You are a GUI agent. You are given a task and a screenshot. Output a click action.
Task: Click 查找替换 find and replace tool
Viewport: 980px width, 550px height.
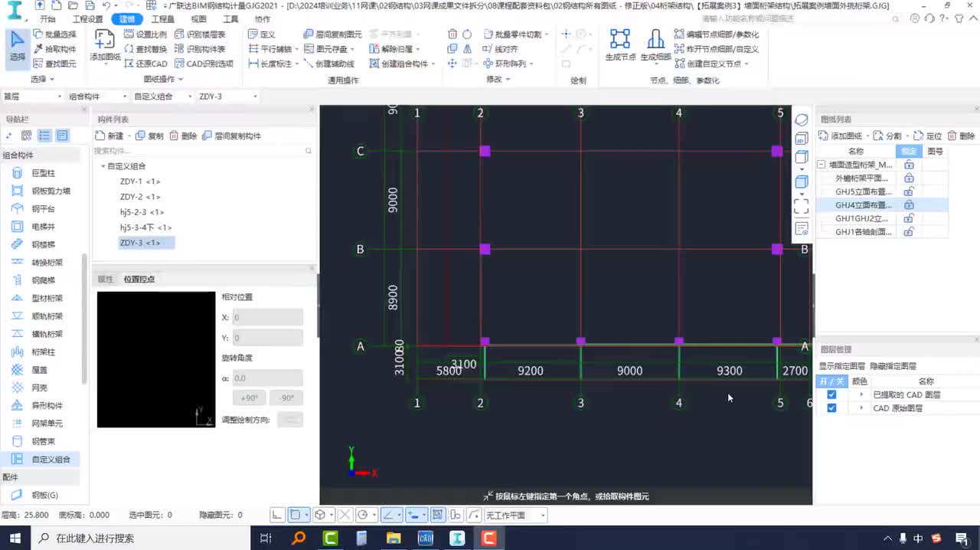145,49
